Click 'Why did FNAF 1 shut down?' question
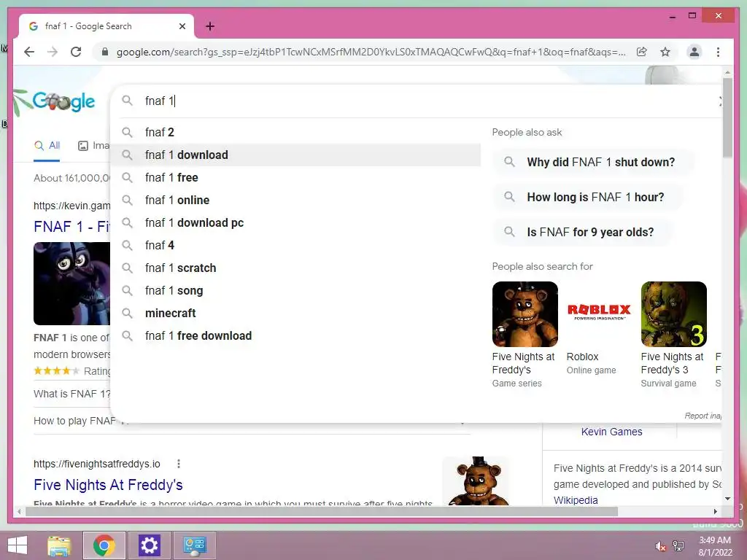Viewport: 747px width, 560px height. pos(593,162)
